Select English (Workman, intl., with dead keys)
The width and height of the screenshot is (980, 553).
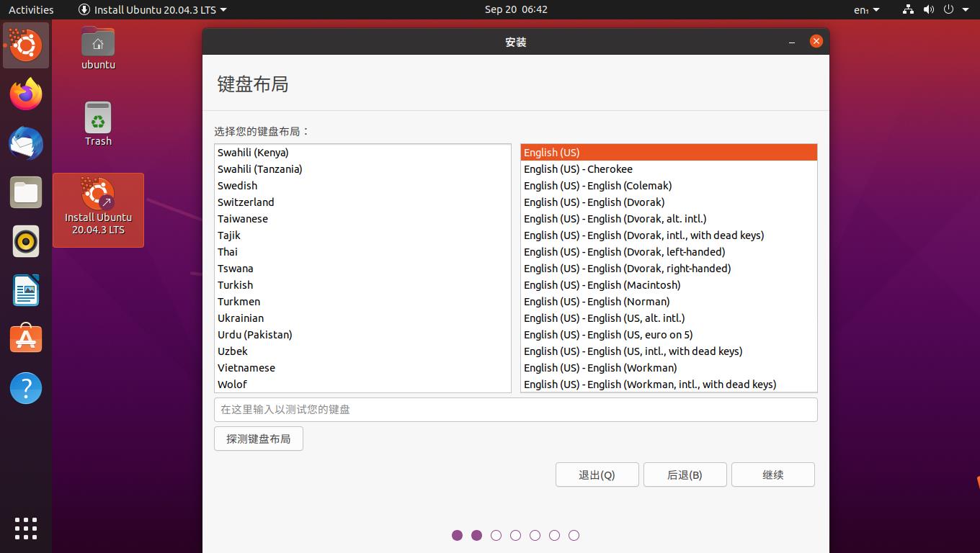click(x=669, y=385)
